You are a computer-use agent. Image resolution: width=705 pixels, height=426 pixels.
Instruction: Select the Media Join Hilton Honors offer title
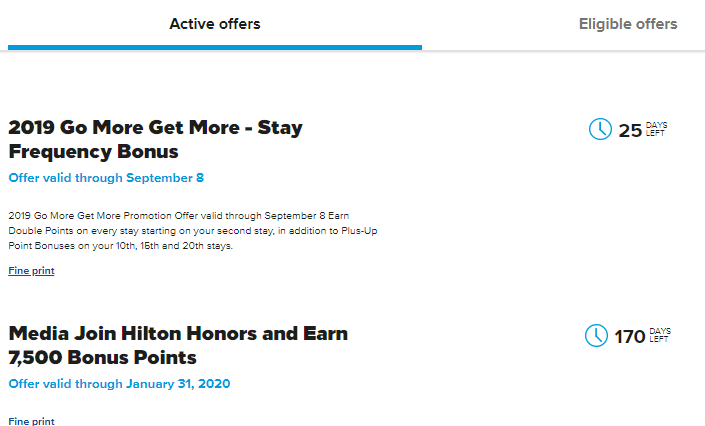coord(178,345)
